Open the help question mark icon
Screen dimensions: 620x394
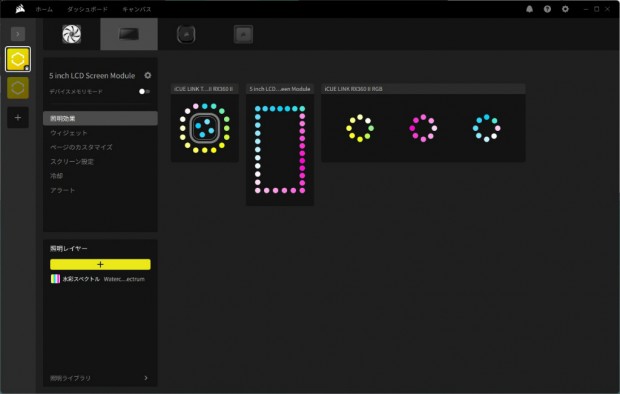547,9
